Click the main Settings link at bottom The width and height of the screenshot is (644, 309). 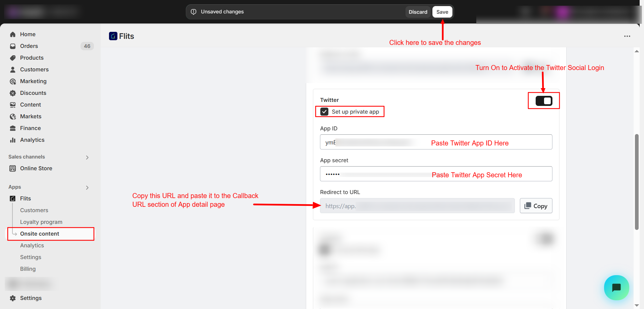pos(31,298)
